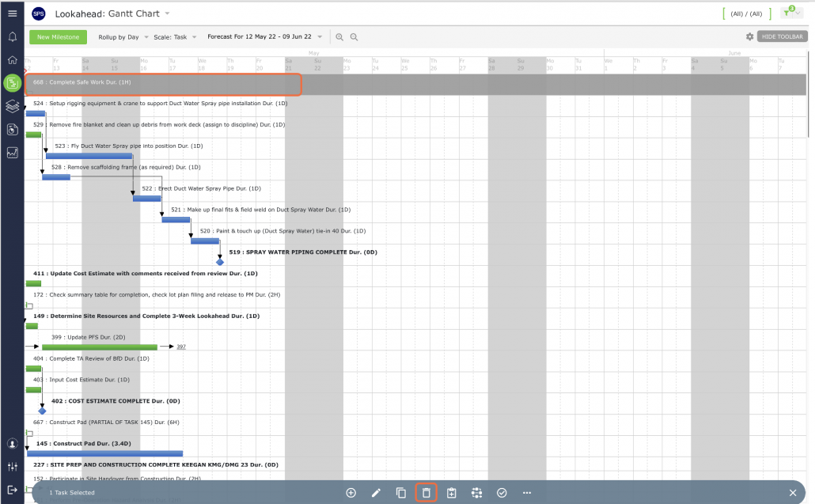Select task 145 Construct Pad label

point(84,444)
